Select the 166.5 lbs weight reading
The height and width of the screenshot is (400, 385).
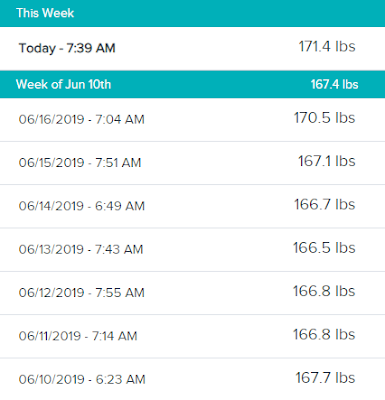click(324, 248)
